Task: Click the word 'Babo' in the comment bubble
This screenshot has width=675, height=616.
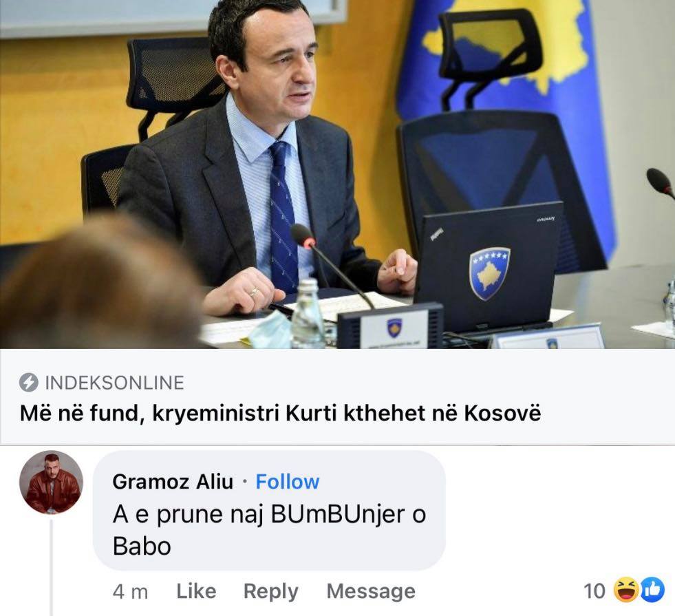Action: (142, 546)
